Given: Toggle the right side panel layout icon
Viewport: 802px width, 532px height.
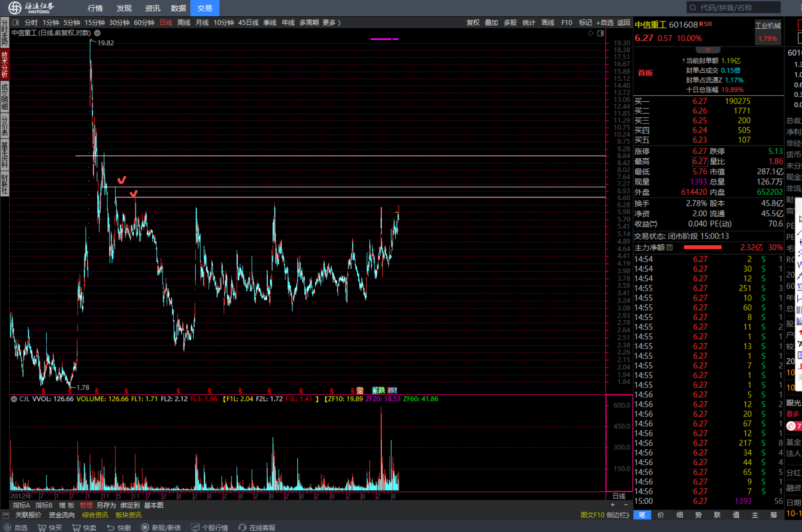Looking at the screenshot, I should click(x=601, y=33).
